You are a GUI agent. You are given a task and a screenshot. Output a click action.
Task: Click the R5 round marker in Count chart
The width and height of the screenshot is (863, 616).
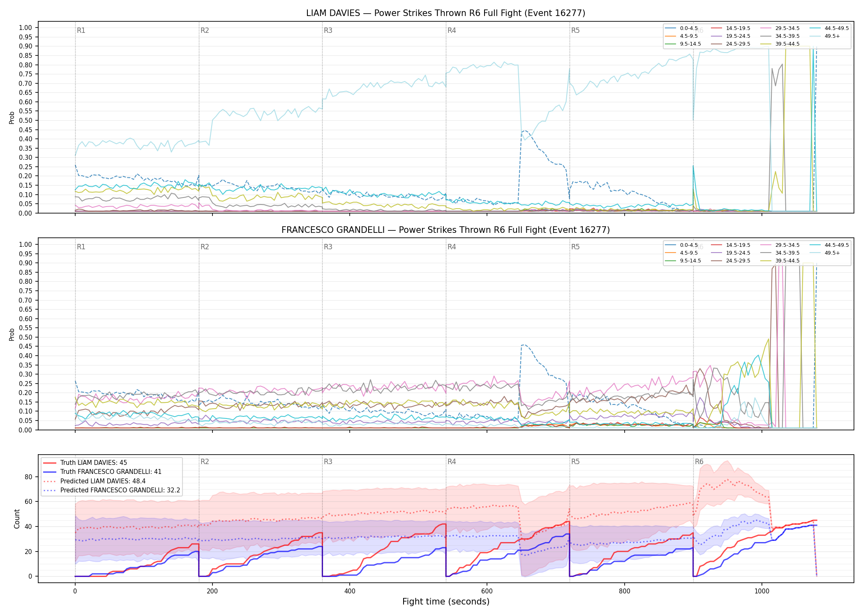pyautogui.click(x=575, y=462)
